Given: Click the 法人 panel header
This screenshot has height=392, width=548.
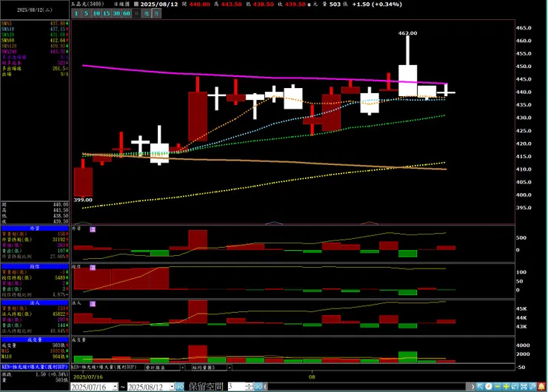Looking at the screenshot, I should click(x=35, y=303).
